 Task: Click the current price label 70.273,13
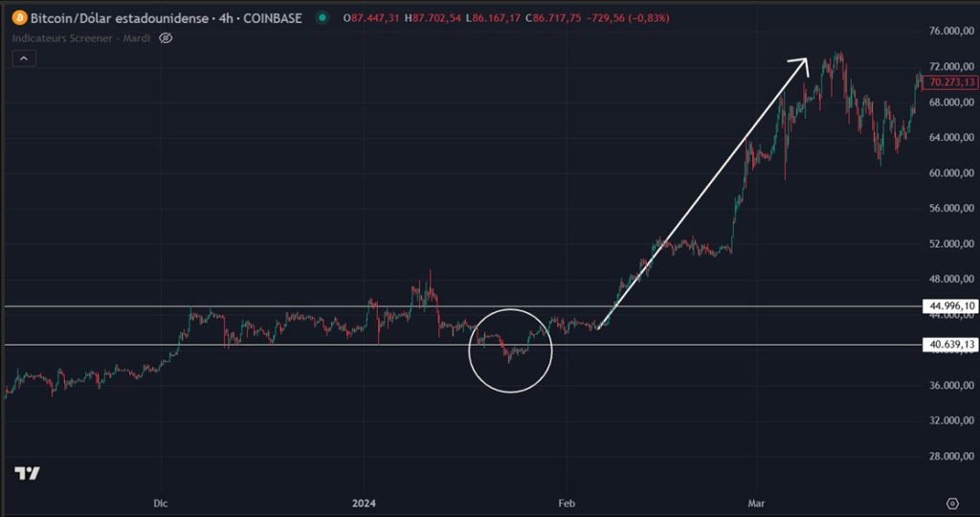950,82
